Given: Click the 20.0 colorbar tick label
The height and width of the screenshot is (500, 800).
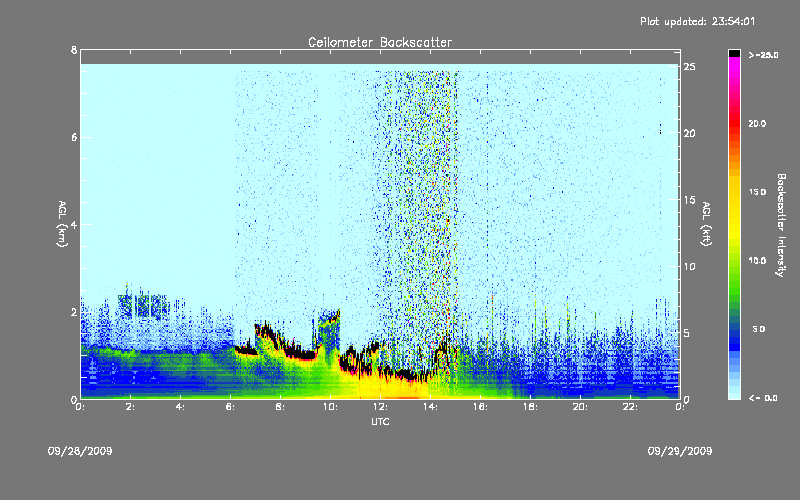Looking at the screenshot, I should (x=757, y=123).
